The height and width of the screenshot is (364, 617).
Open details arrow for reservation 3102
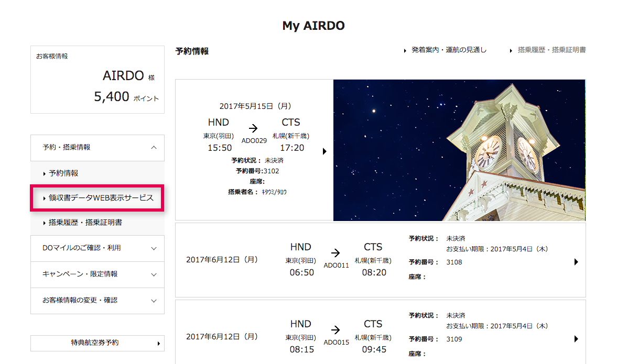(324, 151)
